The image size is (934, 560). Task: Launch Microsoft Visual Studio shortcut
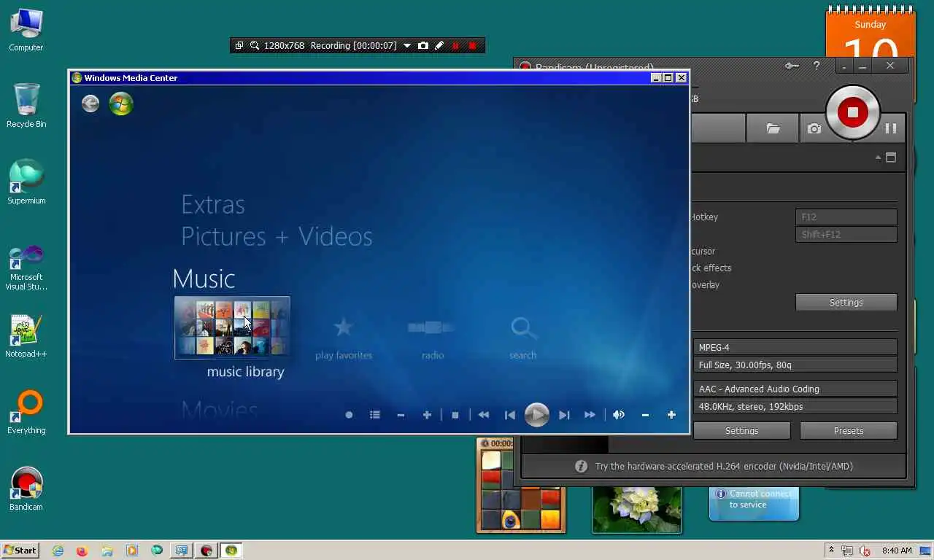(x=26, y=268)
